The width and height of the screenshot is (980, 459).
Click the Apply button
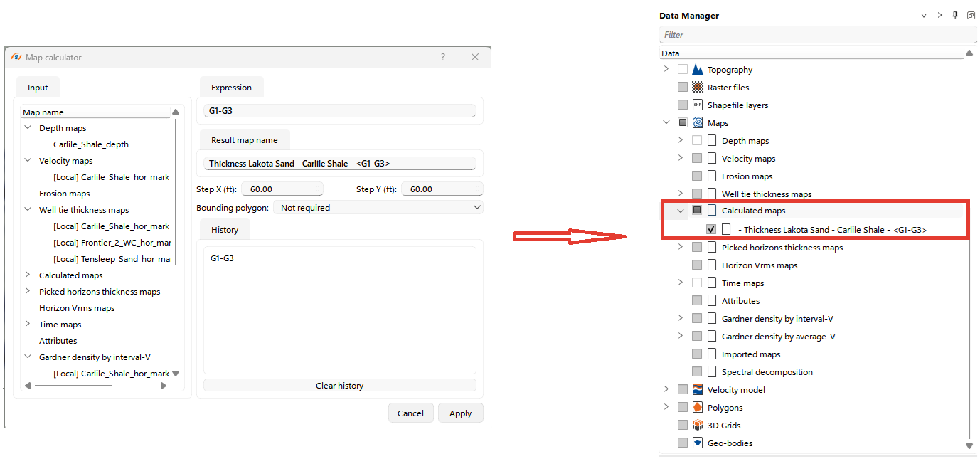coord(461,413)
